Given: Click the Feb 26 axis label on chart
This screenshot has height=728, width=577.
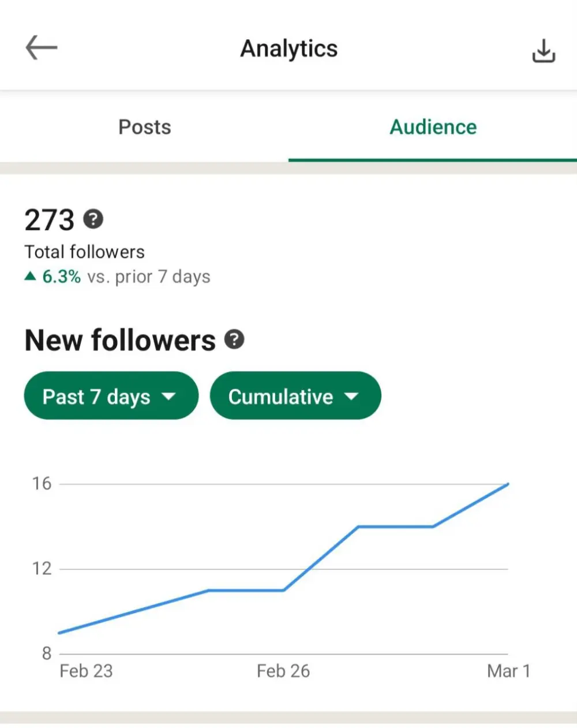Looking at the screenshot, I should (x=283, y=671).
